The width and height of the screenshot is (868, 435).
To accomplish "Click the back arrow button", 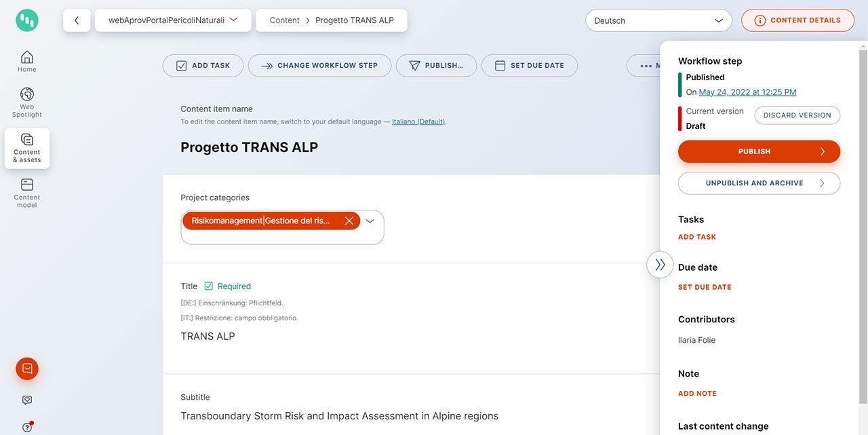I will [x=77, y=20].
